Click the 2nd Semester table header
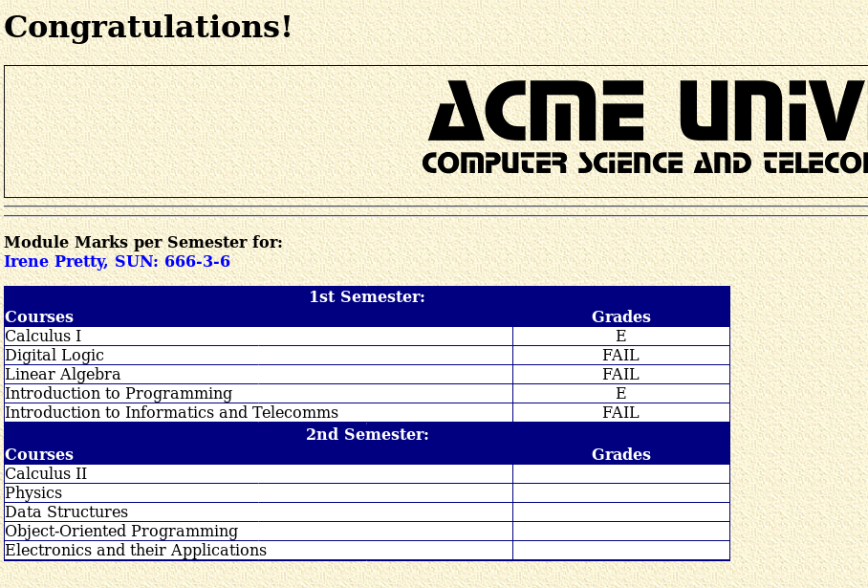Screen dimensions: 868x588 (x=366, y=435)
